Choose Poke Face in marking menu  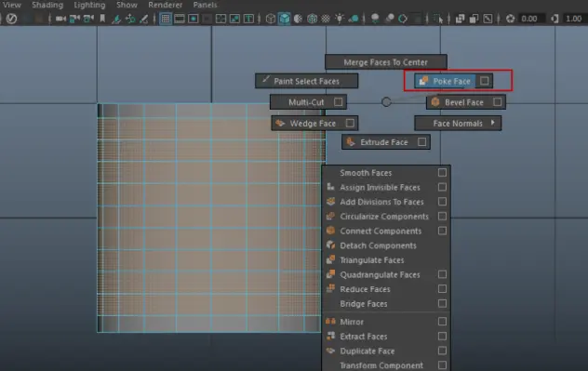click(x=445, y=81)
